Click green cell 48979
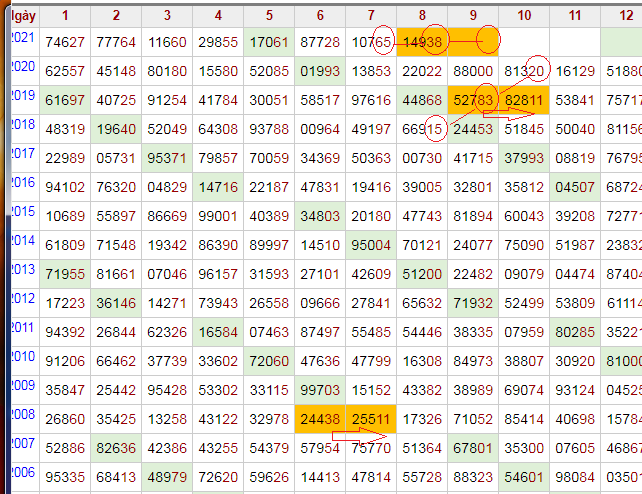The height and width of the screenshot is (494, 642). tap(167, 477)
